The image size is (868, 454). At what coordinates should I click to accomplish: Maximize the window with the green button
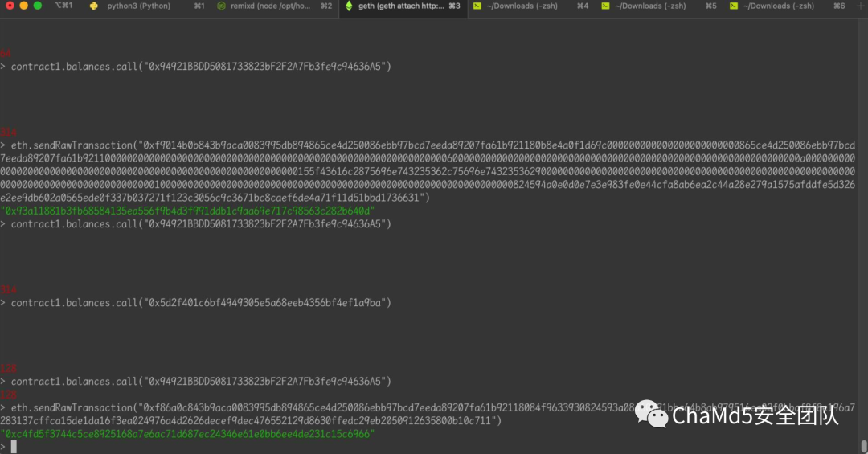[x=38, y=5]
